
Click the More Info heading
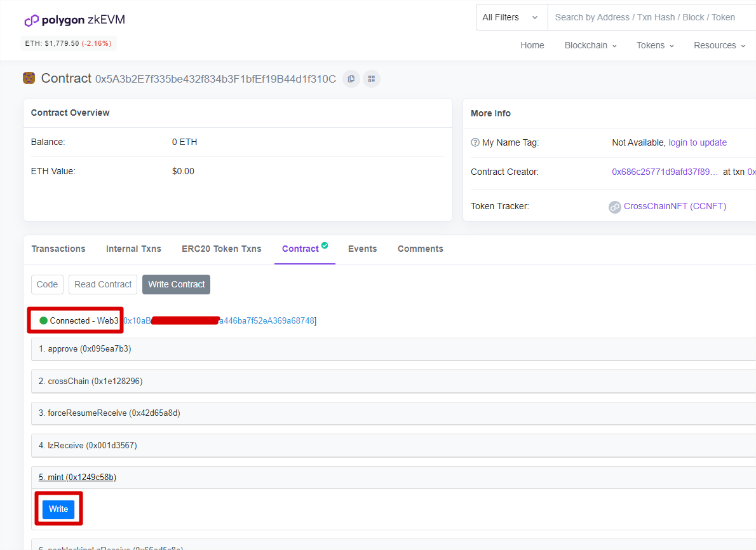(491, 113)
